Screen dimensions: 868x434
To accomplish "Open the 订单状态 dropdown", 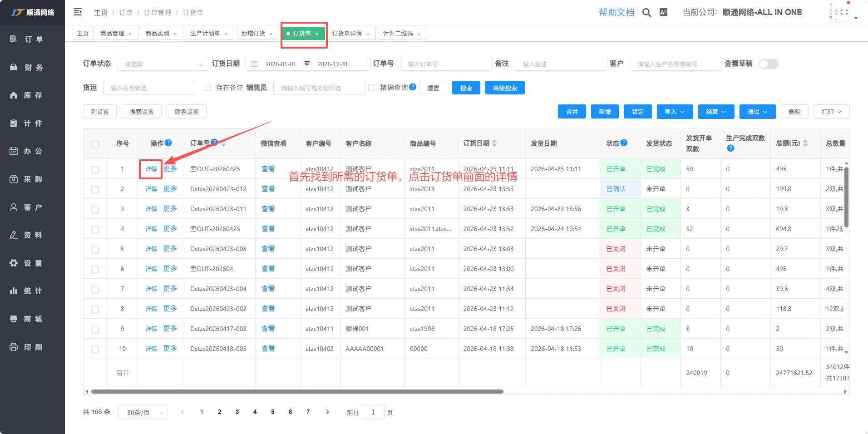I will [163, 64].
